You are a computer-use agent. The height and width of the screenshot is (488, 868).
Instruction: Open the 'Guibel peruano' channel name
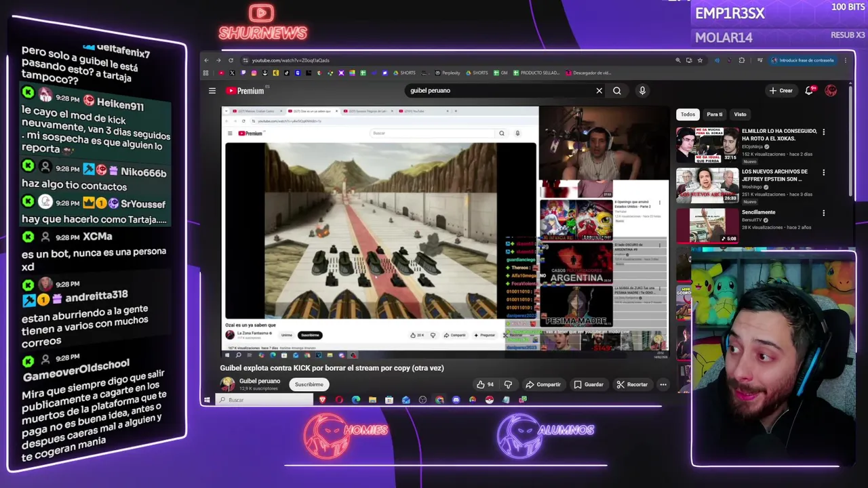tap(260, 381)
